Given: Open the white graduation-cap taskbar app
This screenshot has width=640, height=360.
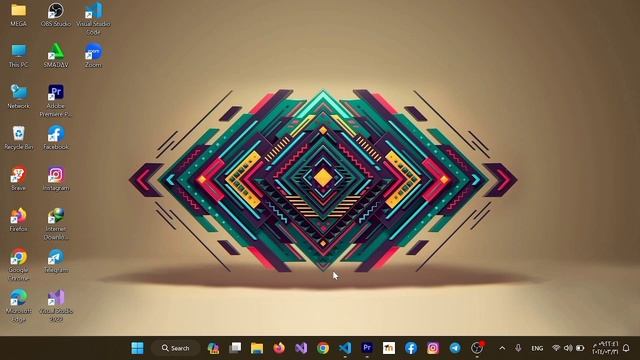Looking at the screenshot, I should pyautogui.click(x=389, y=348).
